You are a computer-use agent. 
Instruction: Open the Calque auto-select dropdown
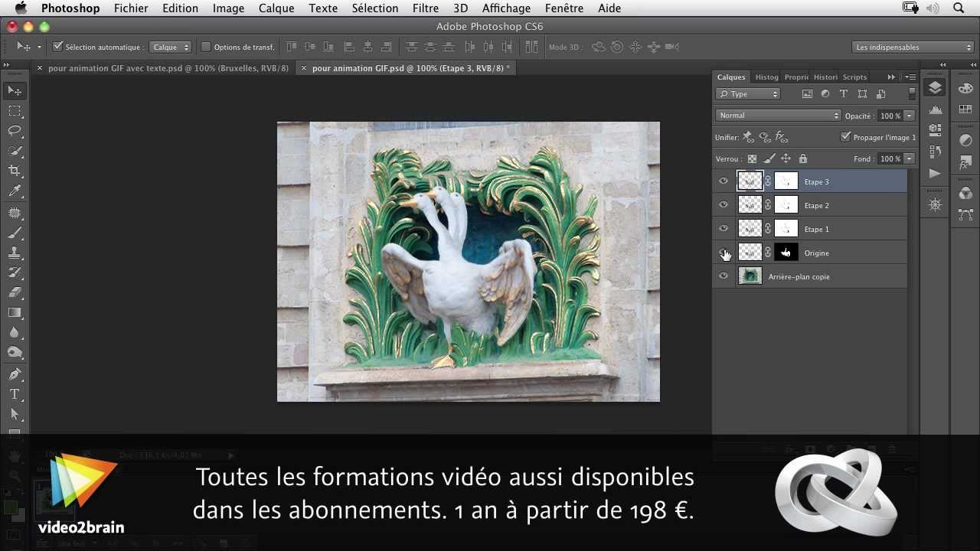coord(170,47)
